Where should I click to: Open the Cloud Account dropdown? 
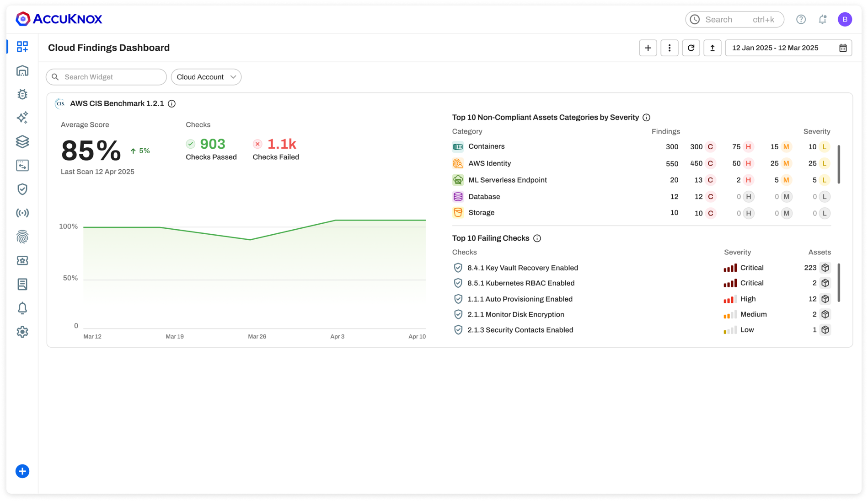[206, 77]
